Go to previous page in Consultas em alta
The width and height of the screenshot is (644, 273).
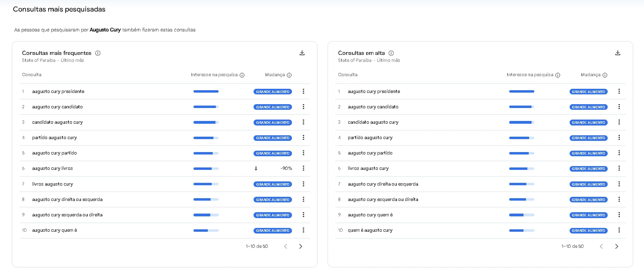[x=601, y=246]
